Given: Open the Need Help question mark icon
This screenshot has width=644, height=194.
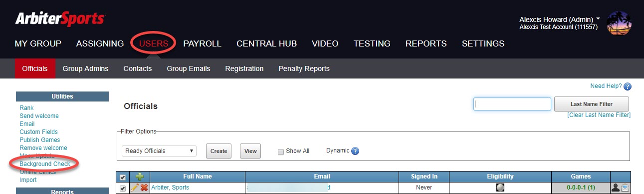Looking at the screenshot, I should pyautogui.click(x=628, y=86).
